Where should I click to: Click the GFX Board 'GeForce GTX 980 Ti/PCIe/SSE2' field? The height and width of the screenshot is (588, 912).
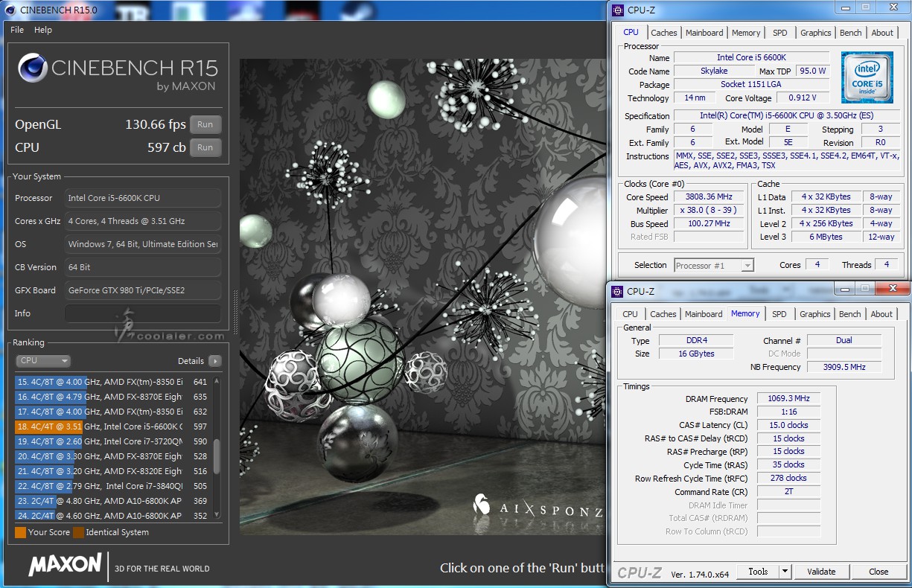coord(143,290)
